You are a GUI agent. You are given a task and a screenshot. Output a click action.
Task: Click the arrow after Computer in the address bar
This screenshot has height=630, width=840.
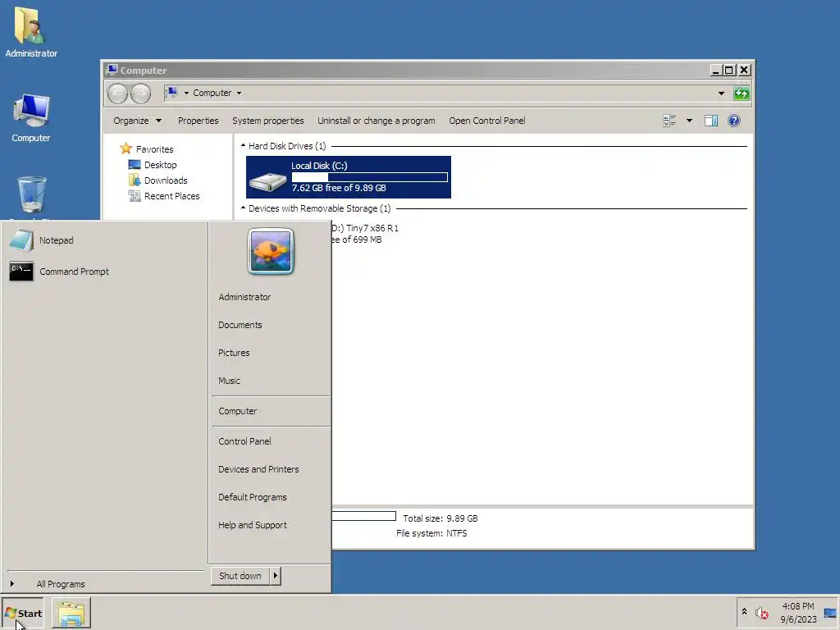(x=239, y=93)
